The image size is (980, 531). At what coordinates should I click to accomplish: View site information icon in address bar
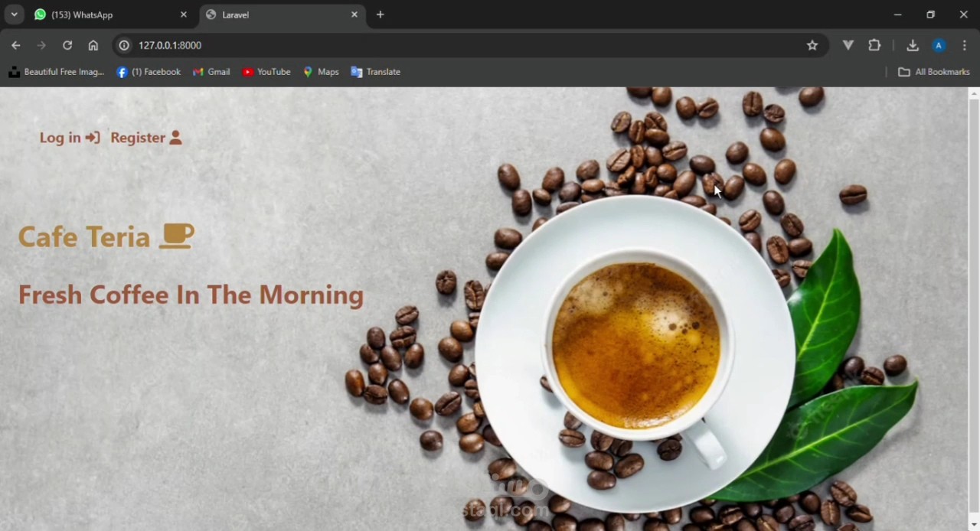124,45
